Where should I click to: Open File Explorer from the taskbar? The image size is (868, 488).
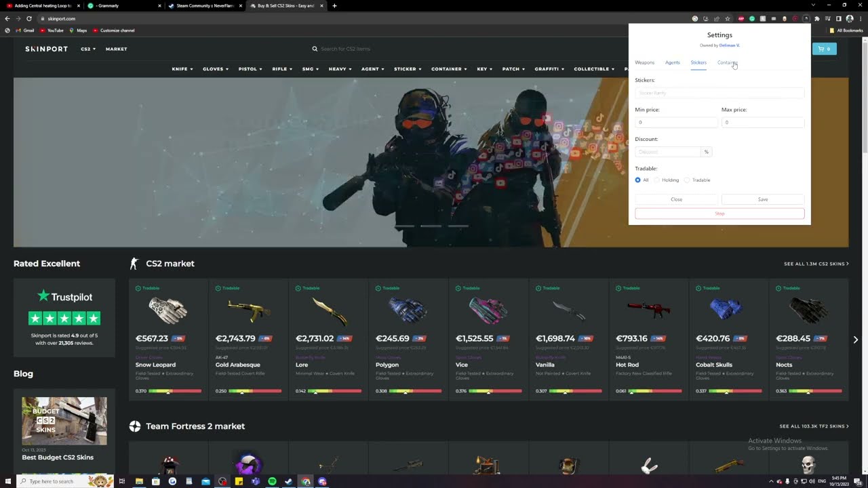pos(139,481)
